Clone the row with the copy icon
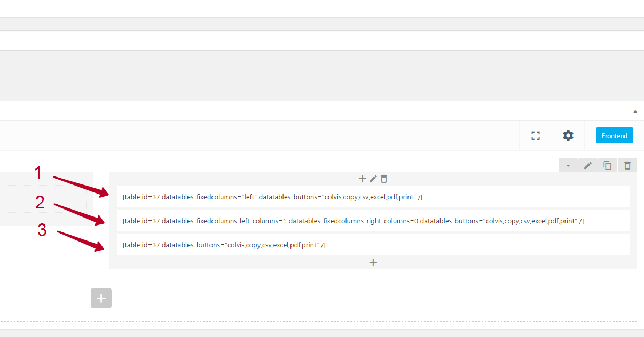644x337 pixels. click(x=608, y=166)
